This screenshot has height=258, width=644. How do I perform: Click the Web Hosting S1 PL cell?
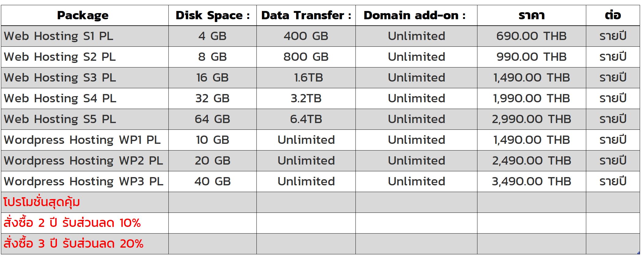click(x=85, y=36)
